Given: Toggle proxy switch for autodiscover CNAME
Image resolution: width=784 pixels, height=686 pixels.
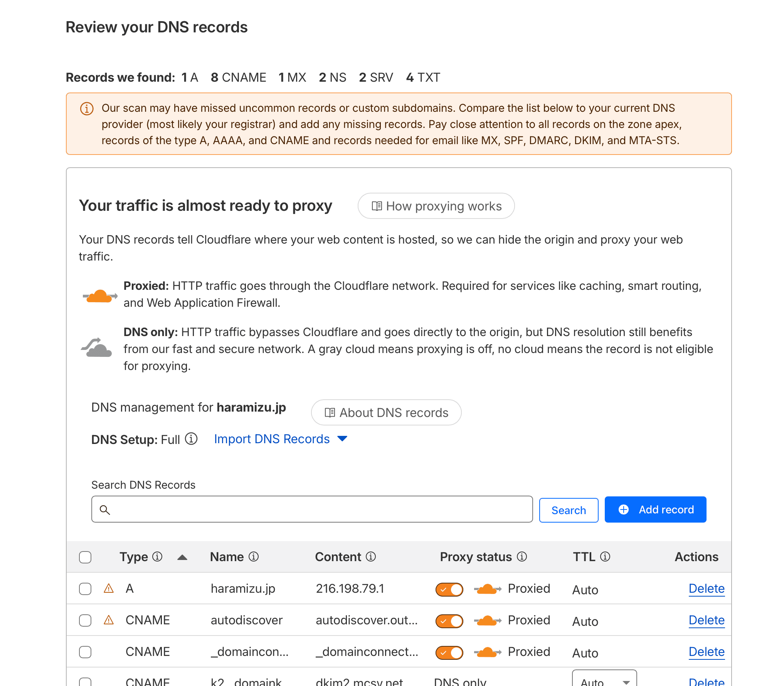Looking at the screenshot, I should [449, 621].
